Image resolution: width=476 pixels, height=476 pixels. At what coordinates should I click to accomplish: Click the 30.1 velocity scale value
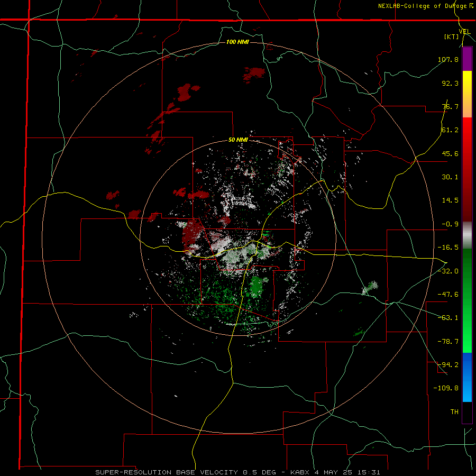450,177
